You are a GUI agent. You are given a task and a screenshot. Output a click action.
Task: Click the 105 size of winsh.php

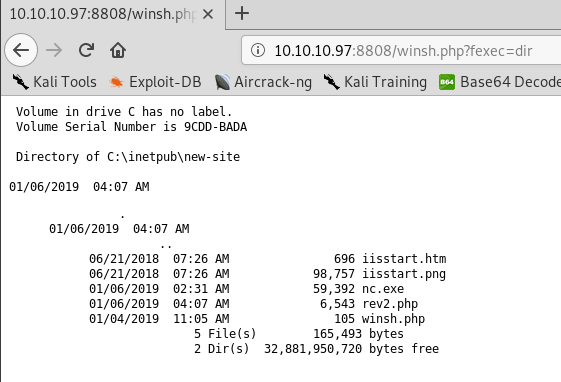344,319
